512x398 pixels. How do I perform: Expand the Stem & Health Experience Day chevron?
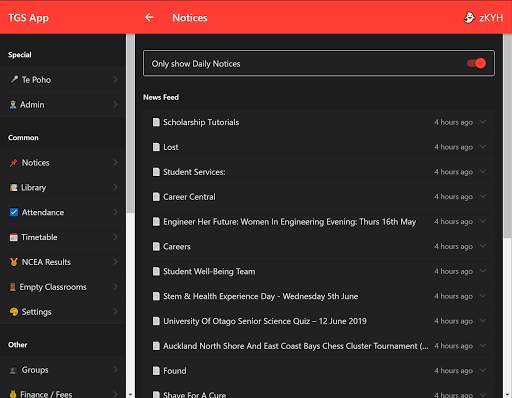coord(483,296)
